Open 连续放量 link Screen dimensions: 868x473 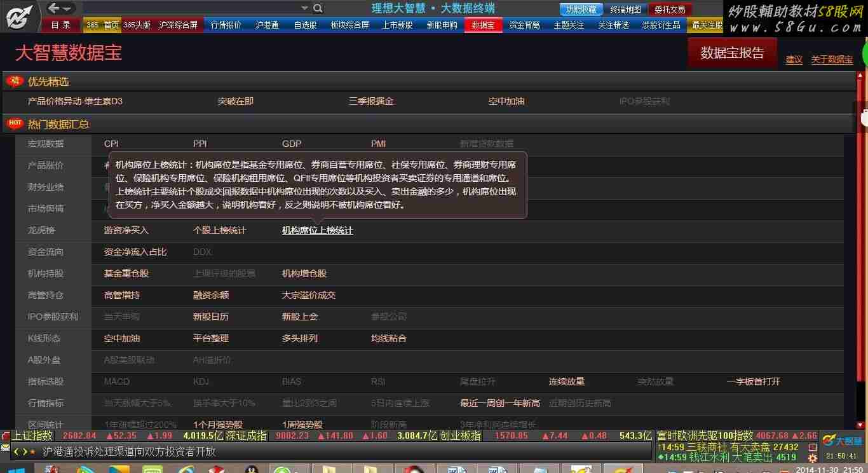pos(567,381)
